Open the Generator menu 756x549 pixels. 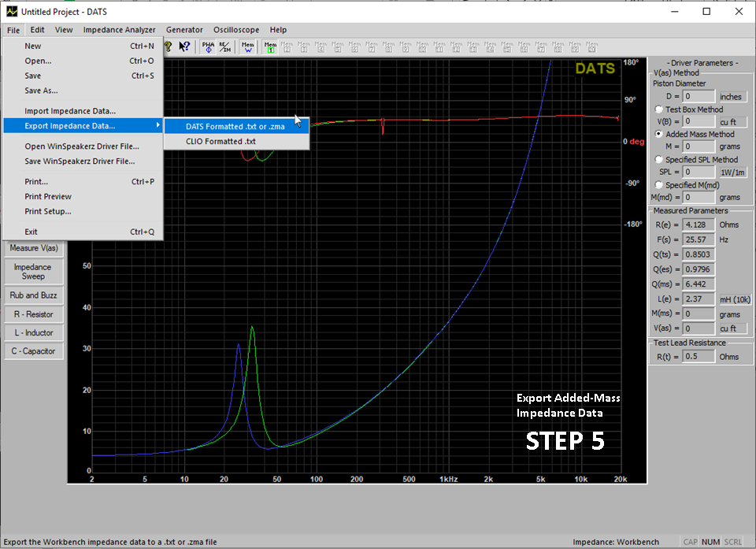[184, 30]
